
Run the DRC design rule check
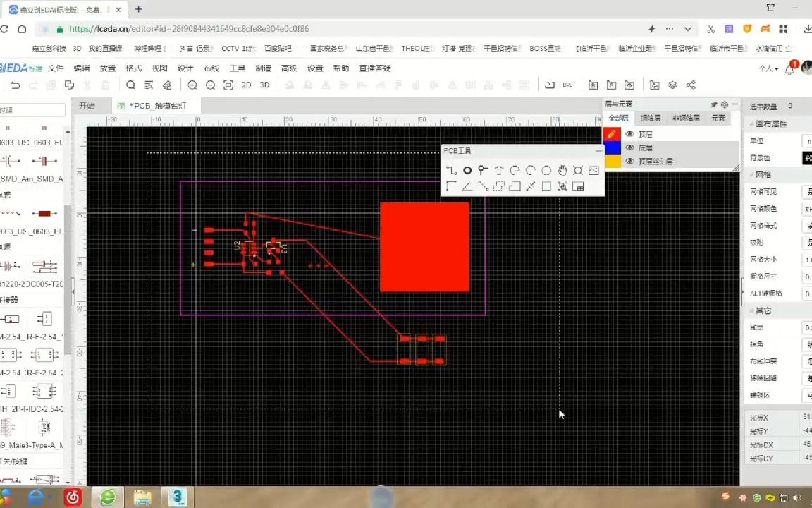567,85
